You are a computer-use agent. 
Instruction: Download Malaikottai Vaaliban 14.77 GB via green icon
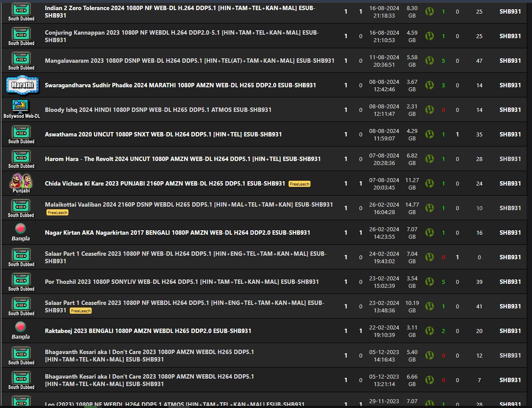(x=429, y=208)
